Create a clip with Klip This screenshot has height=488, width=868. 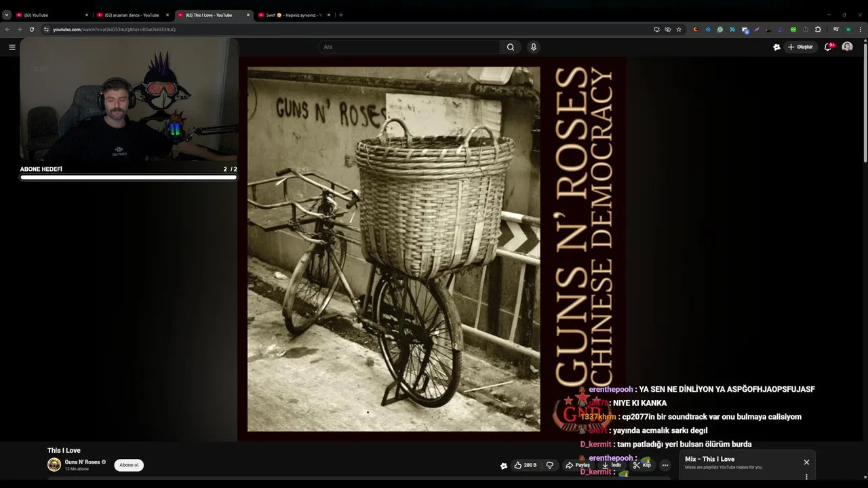[x=642, y=465]
